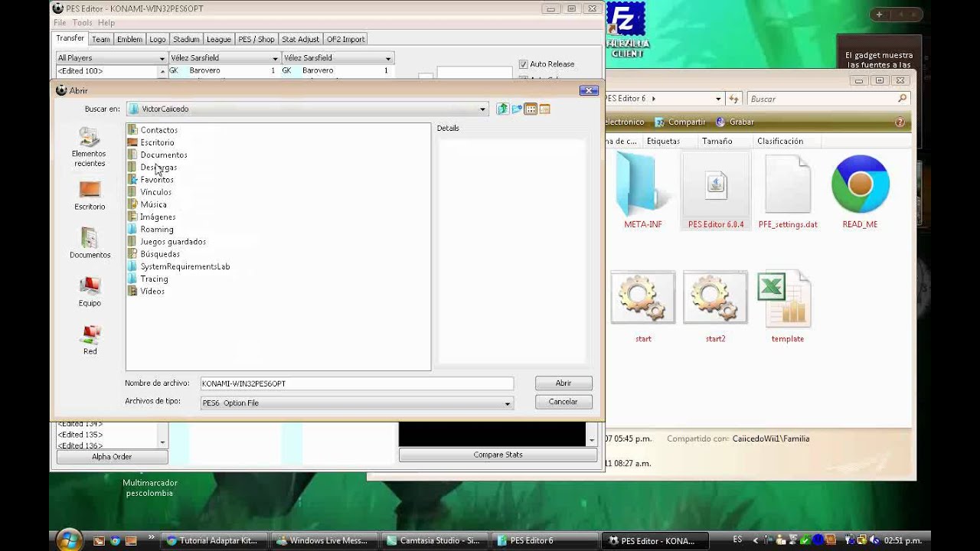The height and width of the screenshot is (551, 980).
Task: Select the SystemRequirementsLab folder
Action: pos(179,266)
